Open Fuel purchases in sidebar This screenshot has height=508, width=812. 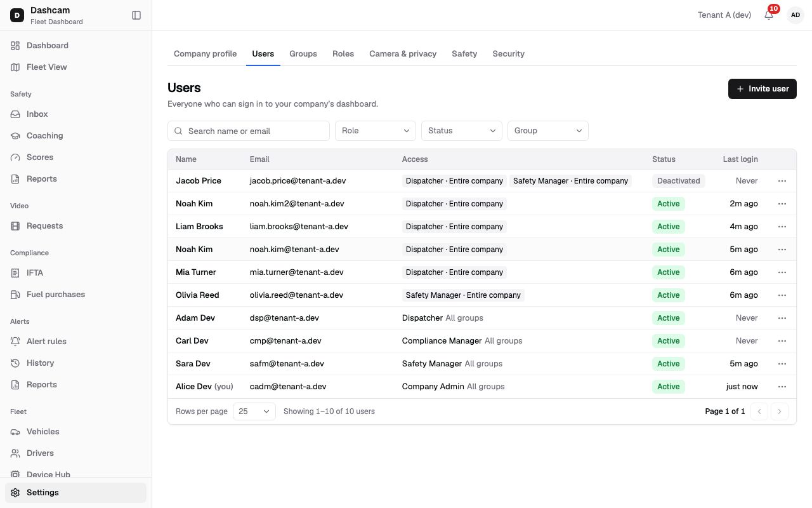75,295
